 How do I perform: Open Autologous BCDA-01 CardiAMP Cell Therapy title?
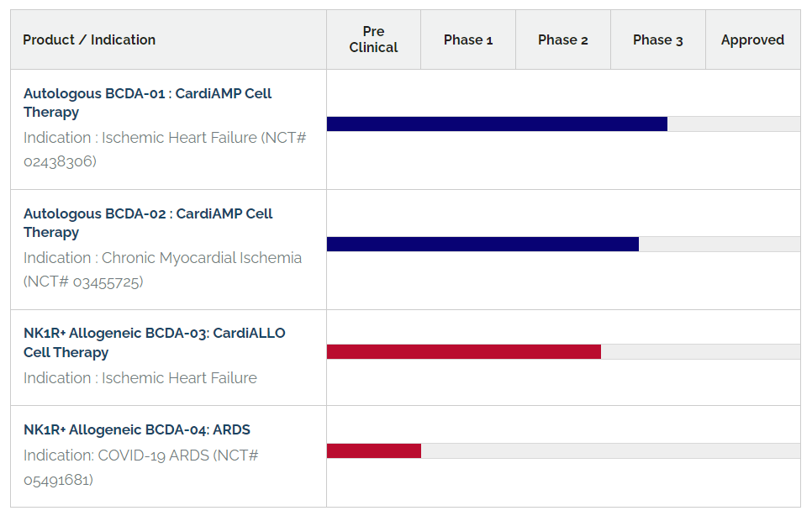[x=148, y=103]
